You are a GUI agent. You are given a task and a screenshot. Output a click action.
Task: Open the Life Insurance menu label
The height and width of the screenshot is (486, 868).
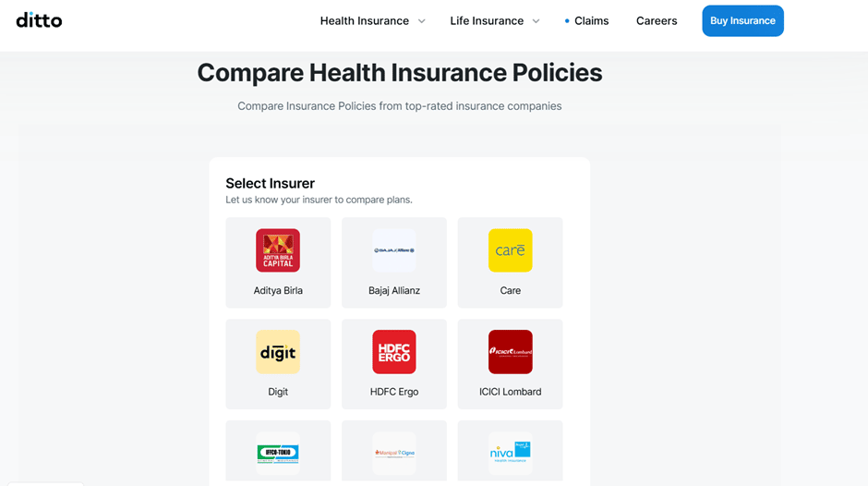click(x=487, y=21)
